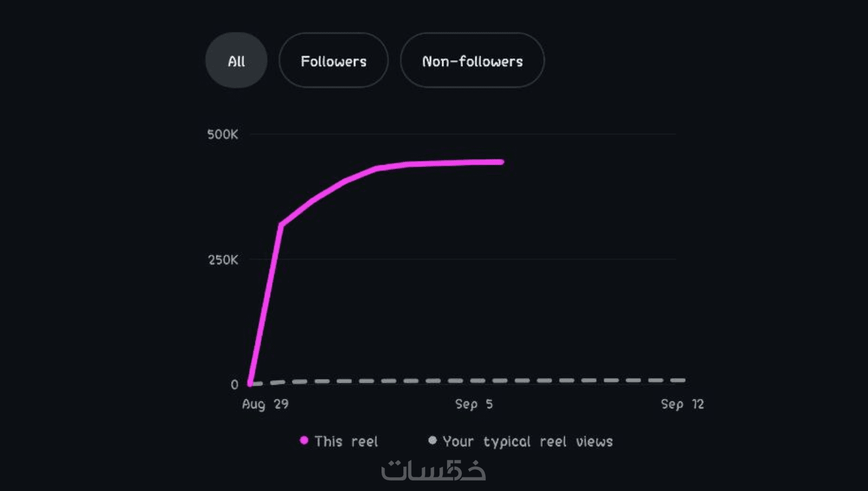Click the khamsat watermark logo
This screenshot has height=491, width=868.
[433, 470]
